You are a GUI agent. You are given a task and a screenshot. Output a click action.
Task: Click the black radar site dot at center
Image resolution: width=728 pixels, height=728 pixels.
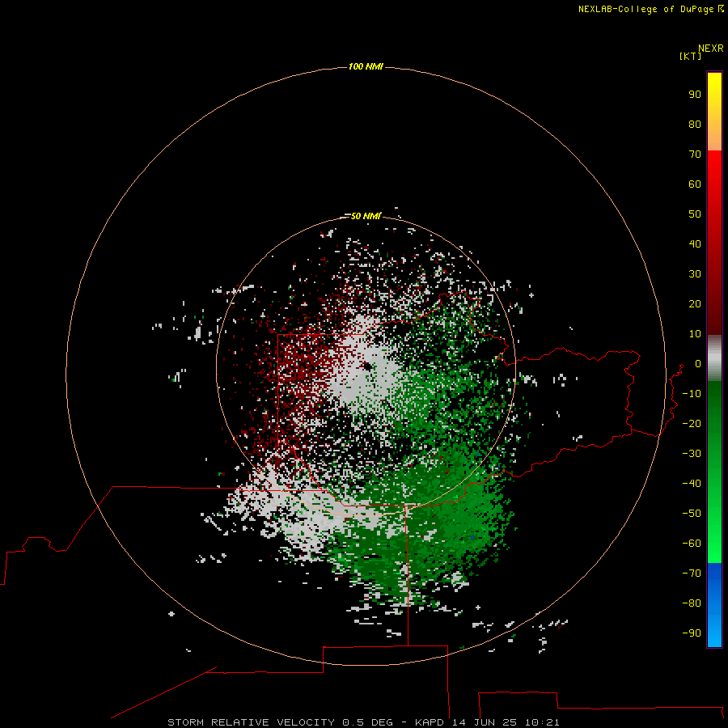[x=368, y=366]
